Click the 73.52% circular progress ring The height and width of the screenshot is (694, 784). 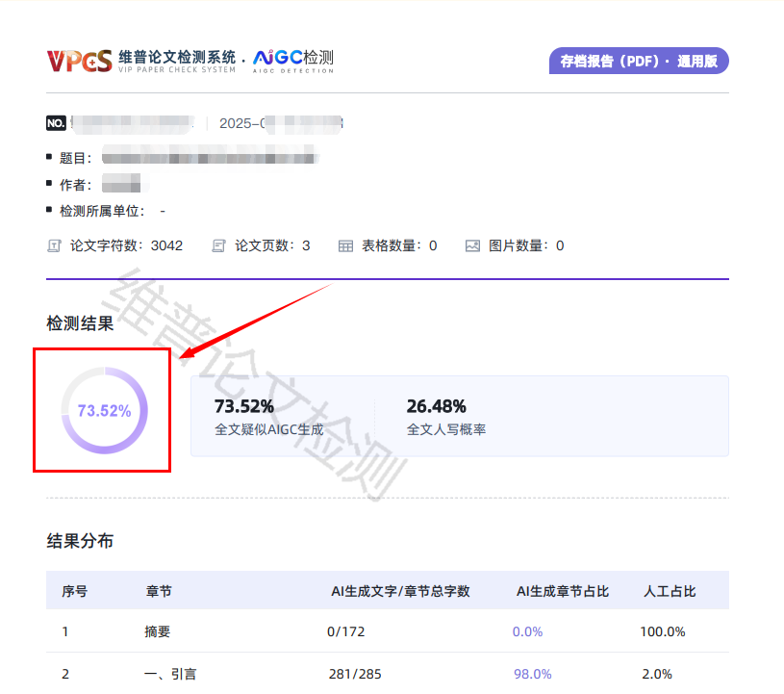(104, 411)
